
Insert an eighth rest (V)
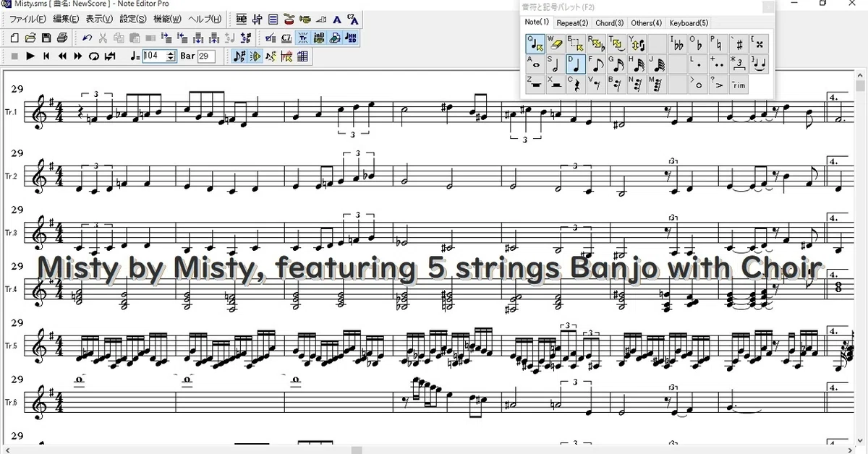pos(596,84)
